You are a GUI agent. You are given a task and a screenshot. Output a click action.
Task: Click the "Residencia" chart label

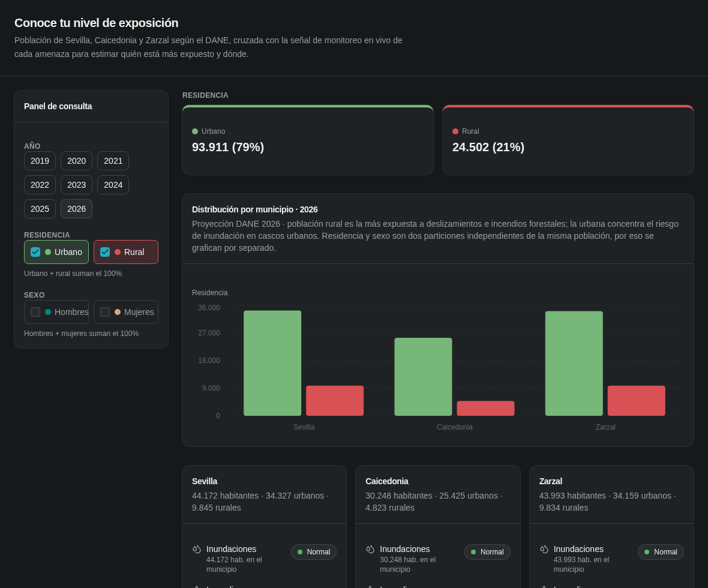(x=209, y=293)
